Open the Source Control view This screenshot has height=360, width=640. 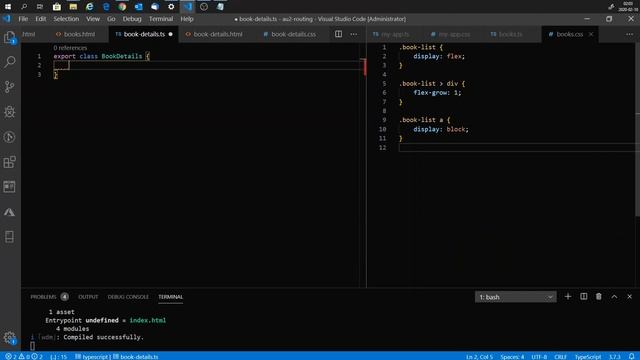[9, 87]
